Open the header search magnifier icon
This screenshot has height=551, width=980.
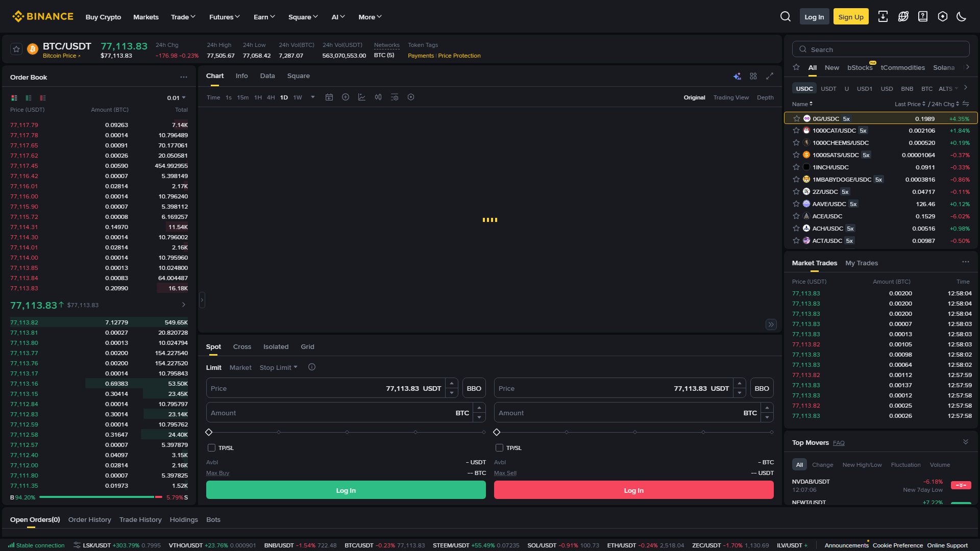(786, 17)
